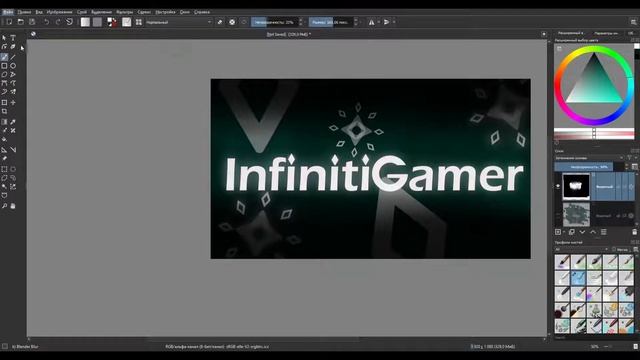Screen dimensions: 640x360
Task: Open the layer filter funnel dropdown
Action: click(x=630, y=158)
